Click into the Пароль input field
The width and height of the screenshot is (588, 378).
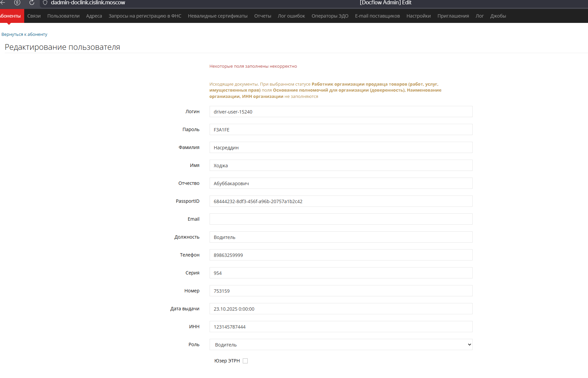pyautogui.click(x=341, y=129)
